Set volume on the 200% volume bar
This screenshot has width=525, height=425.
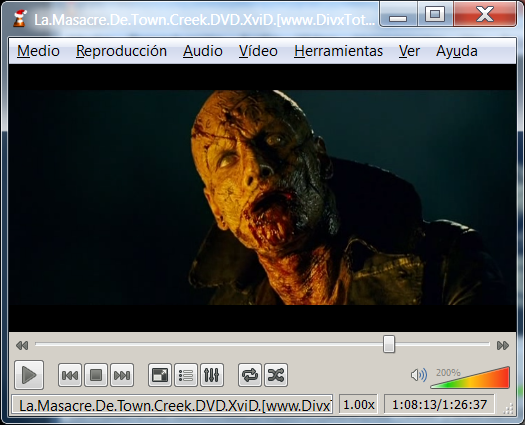pos(470,377)
